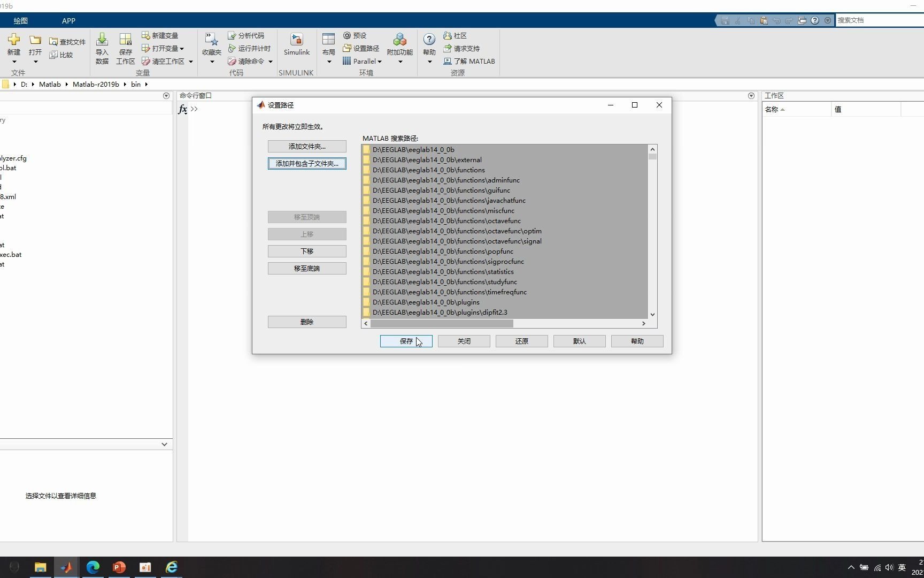This screenshot has height=578, width=924.
Task: Click Run and Time (运行并计时)
Action: 249,48
